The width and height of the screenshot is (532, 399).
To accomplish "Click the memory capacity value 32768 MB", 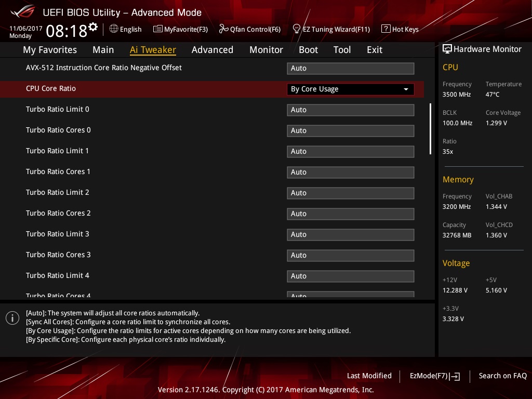I will (x=457, y=235).
